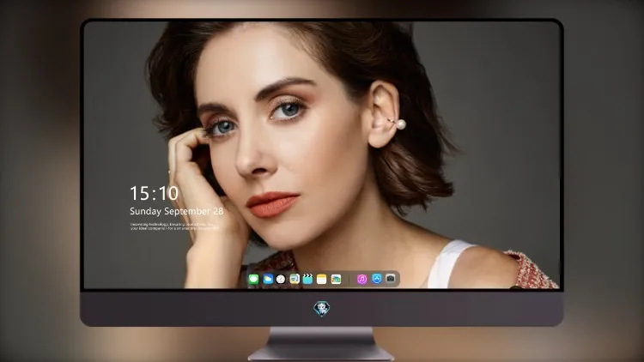Click the 15:10 clock display

pos(154,193)
